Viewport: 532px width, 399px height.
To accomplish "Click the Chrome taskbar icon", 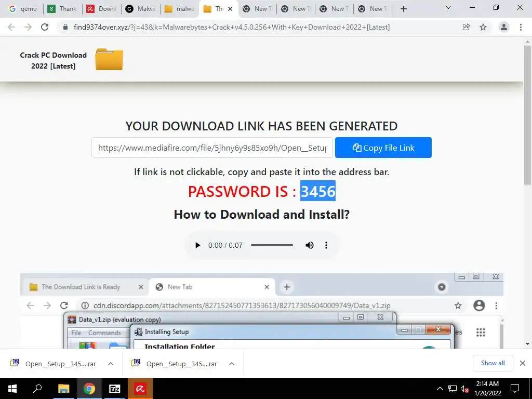I will (x=89, y=389).
